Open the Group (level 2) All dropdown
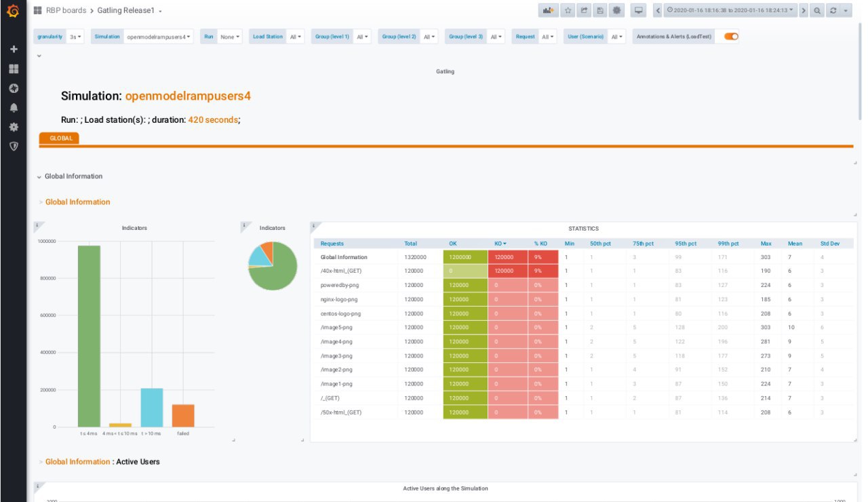 pos(429,37)
